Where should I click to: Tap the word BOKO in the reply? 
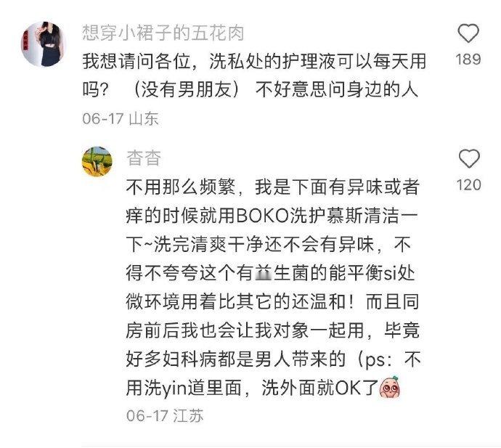tap(263, 216)
